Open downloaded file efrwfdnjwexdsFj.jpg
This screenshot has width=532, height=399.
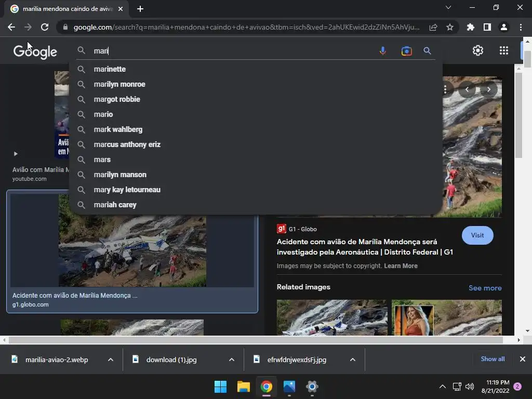(x=297, y=360)
